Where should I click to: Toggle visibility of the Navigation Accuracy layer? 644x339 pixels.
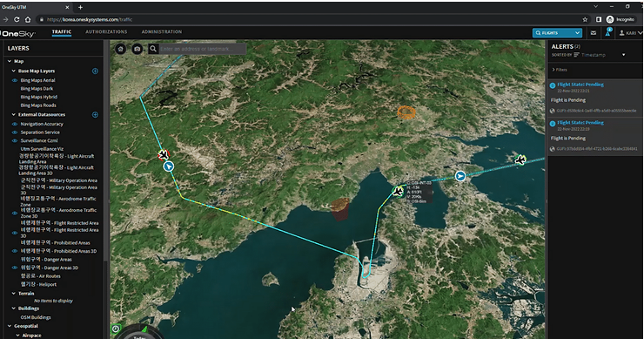(x=15, y=125)
